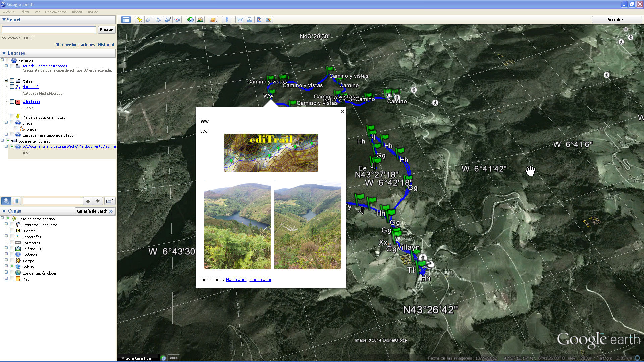
Task: Open the Archivo menu
Action: (8, 12)
